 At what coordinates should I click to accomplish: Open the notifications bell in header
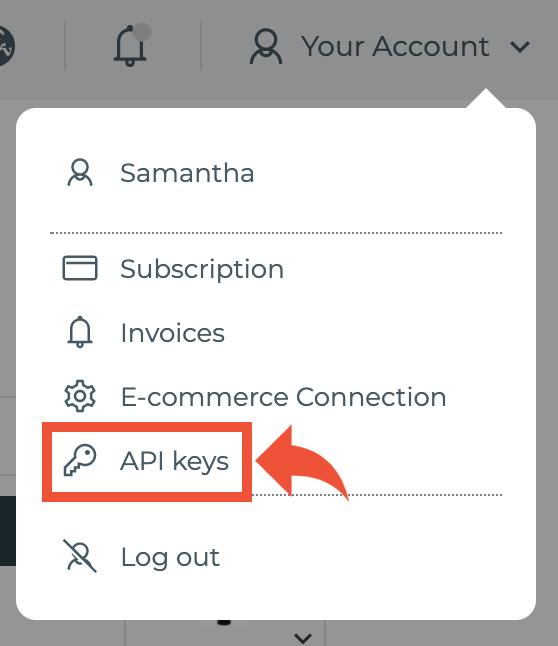130,46
